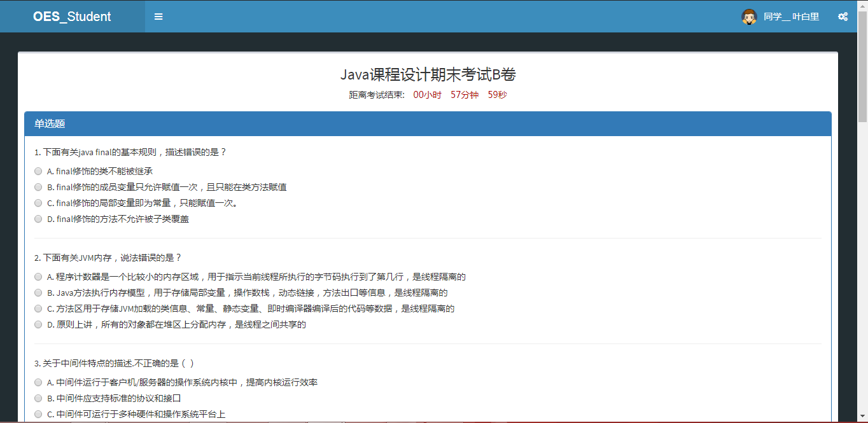The height and width of the screenshot is (423, 868).
Task: Click the student avatar picture
Action: (749, 17)
